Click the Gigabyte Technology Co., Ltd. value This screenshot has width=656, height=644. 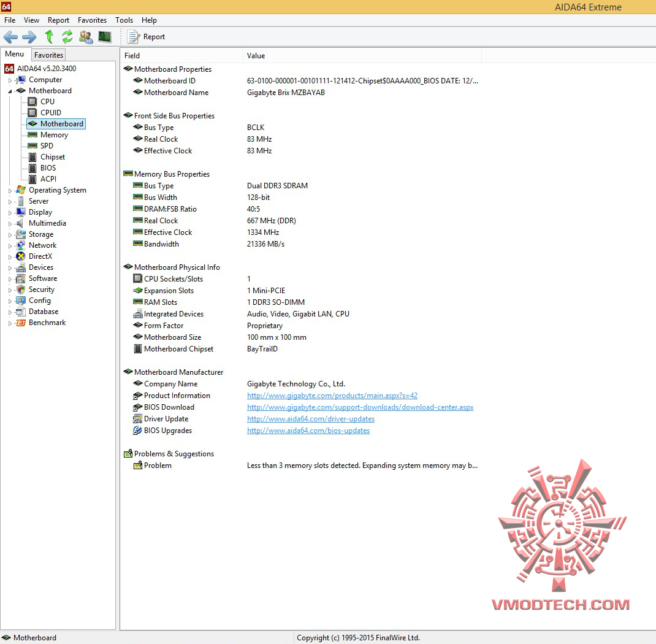[x=296, y=384]
